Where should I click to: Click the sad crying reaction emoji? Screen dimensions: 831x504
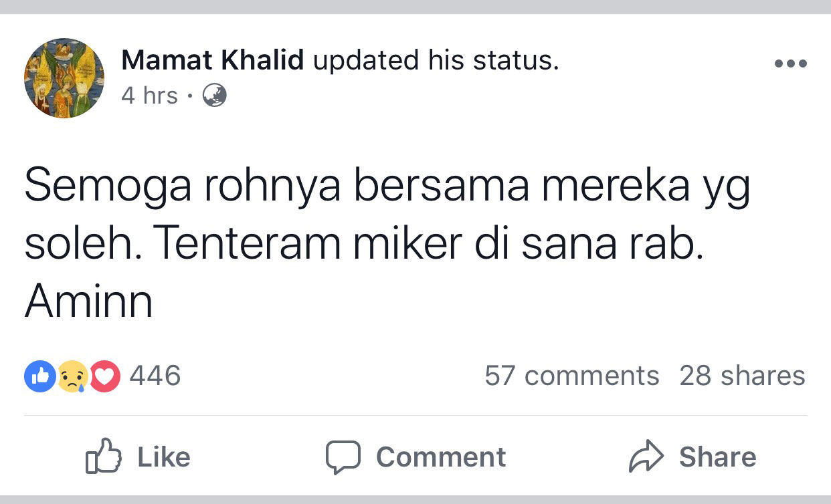click(72, 377)
